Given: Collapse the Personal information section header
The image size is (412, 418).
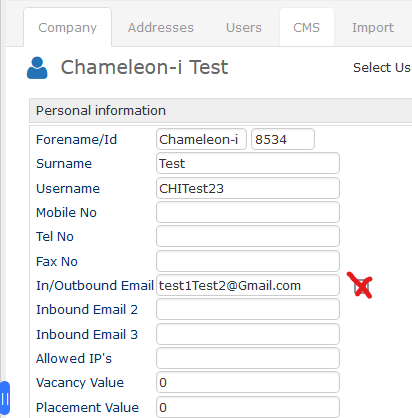Looking at the screenshot, I should click(221, 111).
